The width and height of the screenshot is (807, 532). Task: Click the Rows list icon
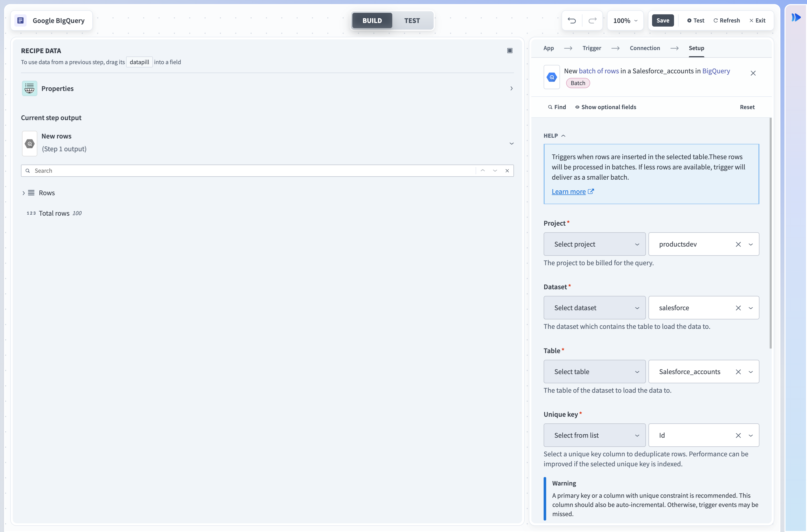(x=31, y=193)
